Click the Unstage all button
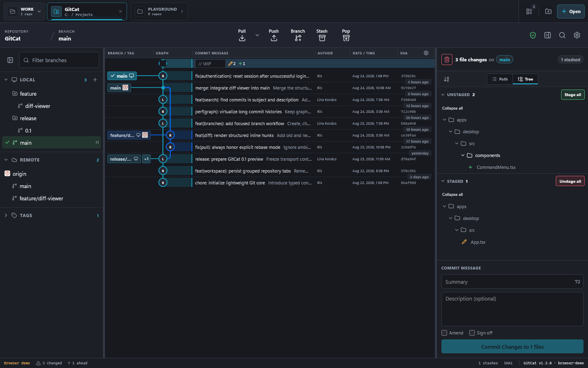588x368 pixels. [570, 181]
